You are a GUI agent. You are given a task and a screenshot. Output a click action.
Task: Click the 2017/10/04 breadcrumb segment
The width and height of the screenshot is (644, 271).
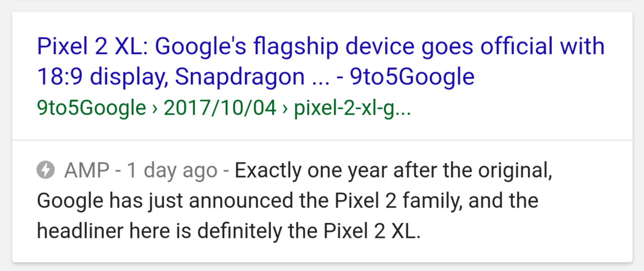(220, 108)
